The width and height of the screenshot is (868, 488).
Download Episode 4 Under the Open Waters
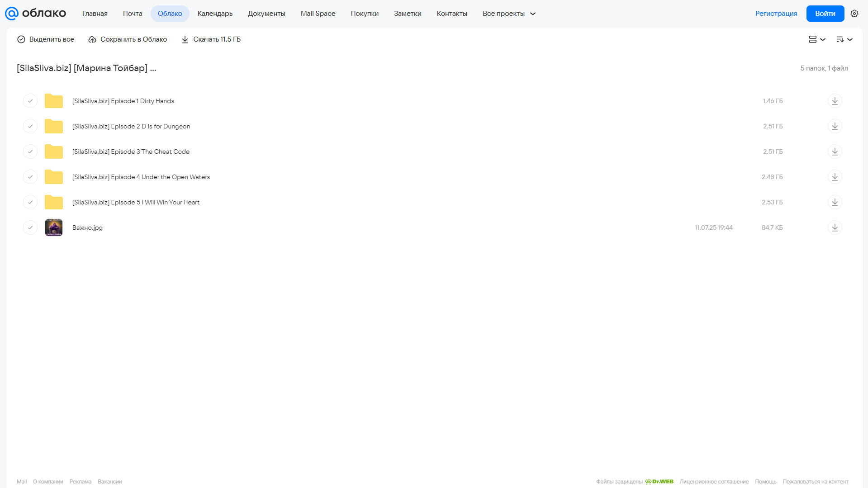835,177
